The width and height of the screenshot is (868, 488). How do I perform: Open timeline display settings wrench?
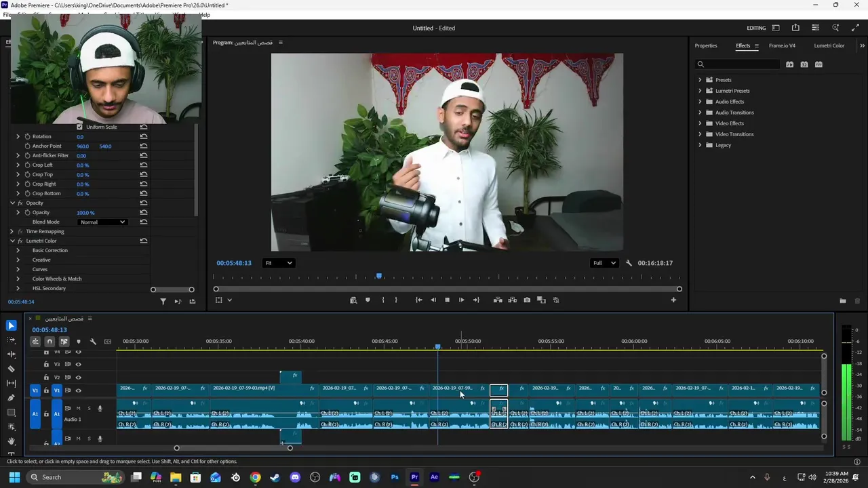pyautogui.click(x=93, y=342)
